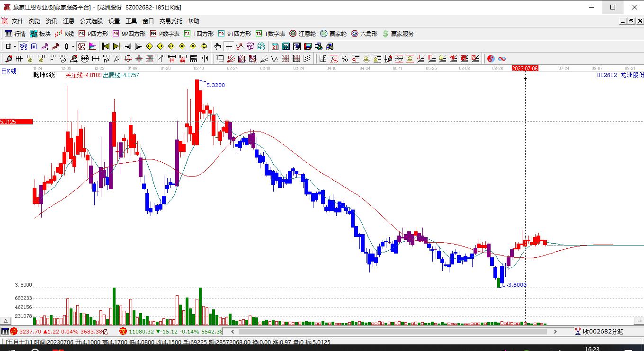Screen dimensions: 644x351
Task: Switch to the K线 chart view
Action: 64,34
